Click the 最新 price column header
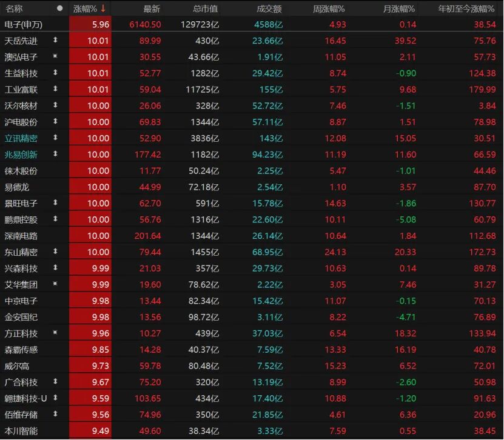504x440 pixels. [152, 8]
